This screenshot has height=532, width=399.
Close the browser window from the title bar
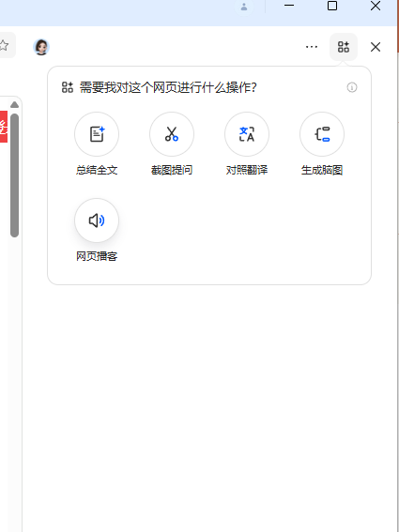coord(376,6)
